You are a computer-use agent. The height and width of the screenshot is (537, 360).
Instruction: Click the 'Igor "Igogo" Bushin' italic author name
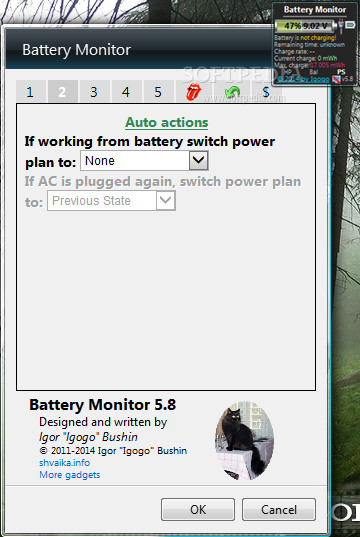pyautogui.click(x=88, y=437)
